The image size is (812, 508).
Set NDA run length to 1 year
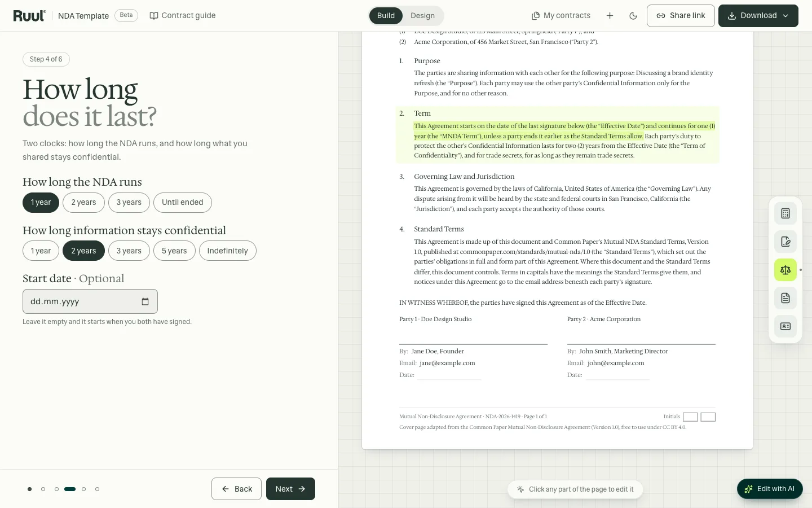(41, 203)
